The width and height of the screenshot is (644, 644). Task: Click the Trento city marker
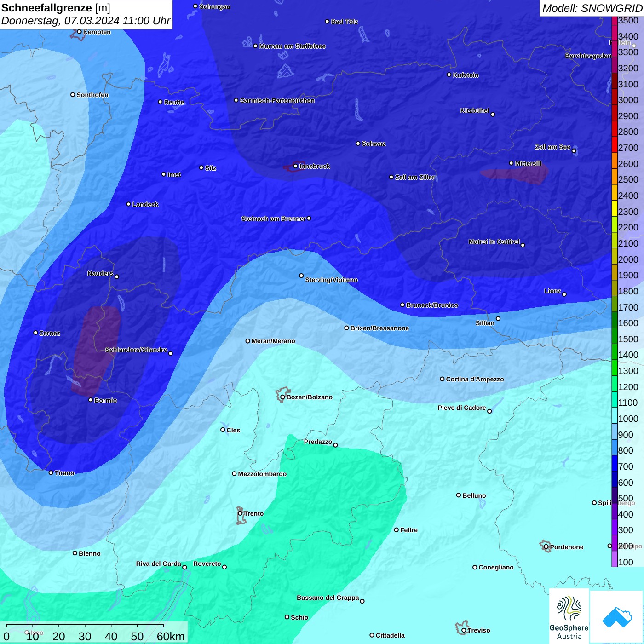240,513
